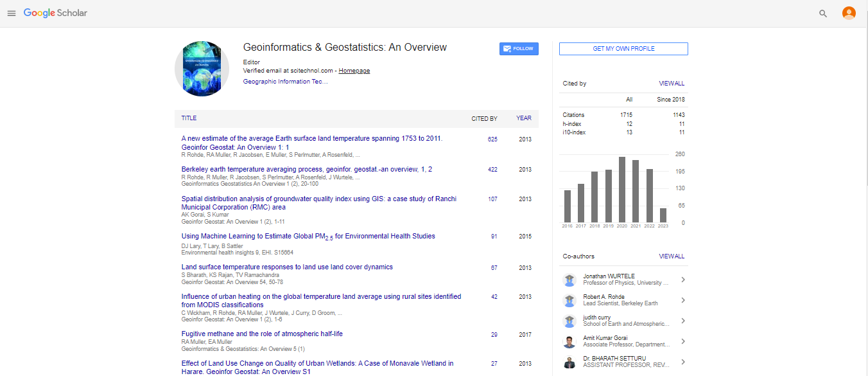The image size is (868, 376).
Task: Click Amit Kumar Gorai's profile photo
Action: [569, 341]
